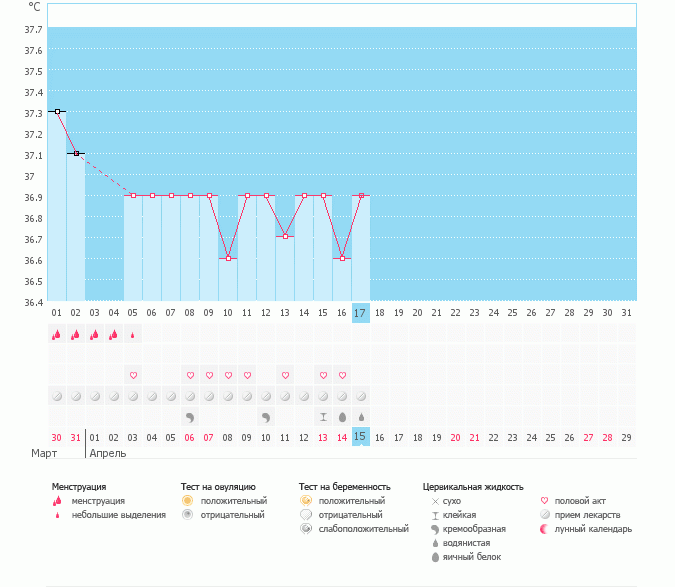Screen dimensions: 675x587
Task: Click medication pill icon on cycle day 17
Action: tap(361, 396)
